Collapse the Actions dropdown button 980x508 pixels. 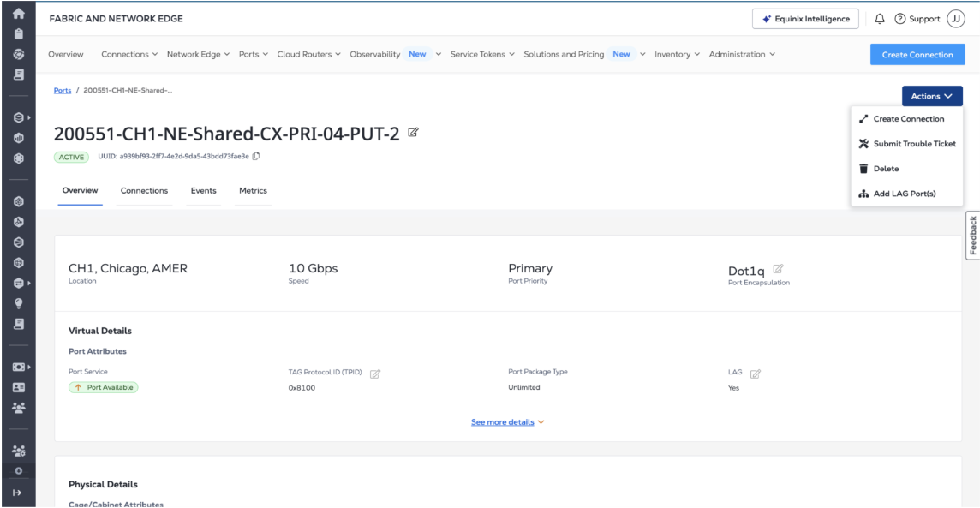pos(931,96)
